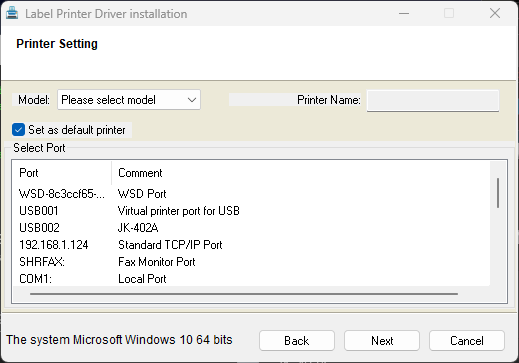This screenshot has height=363, width=519.
Task: Pick the SHRFAX: Fax Monitor Port
Action: 251,262
